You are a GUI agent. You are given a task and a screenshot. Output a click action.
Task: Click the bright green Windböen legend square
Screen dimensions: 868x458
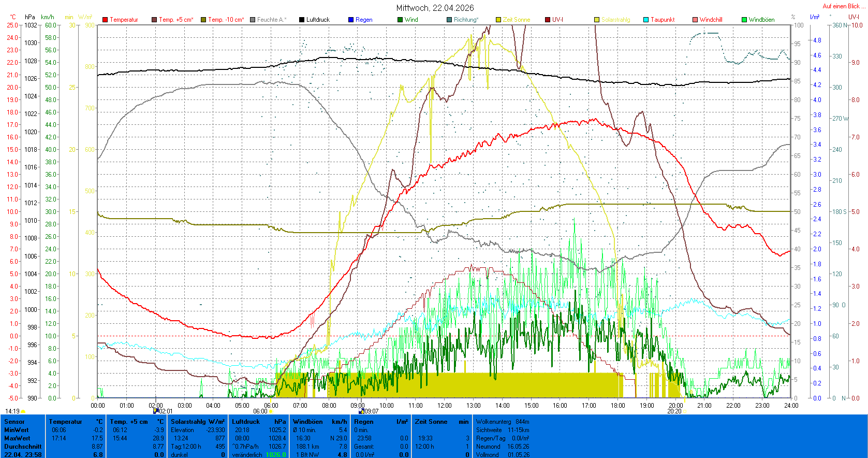[x=744, y=20]
